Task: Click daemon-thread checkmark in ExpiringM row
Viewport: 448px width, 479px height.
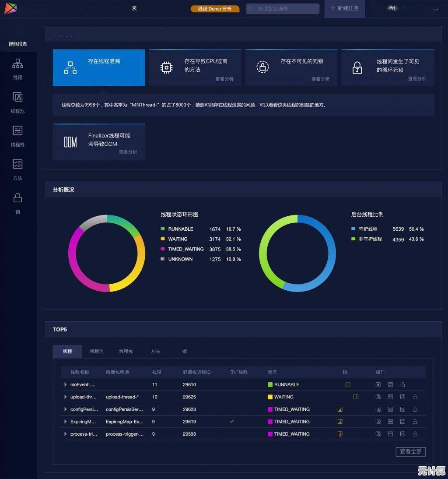Action: pyautogui.click(x=232, y=421)
